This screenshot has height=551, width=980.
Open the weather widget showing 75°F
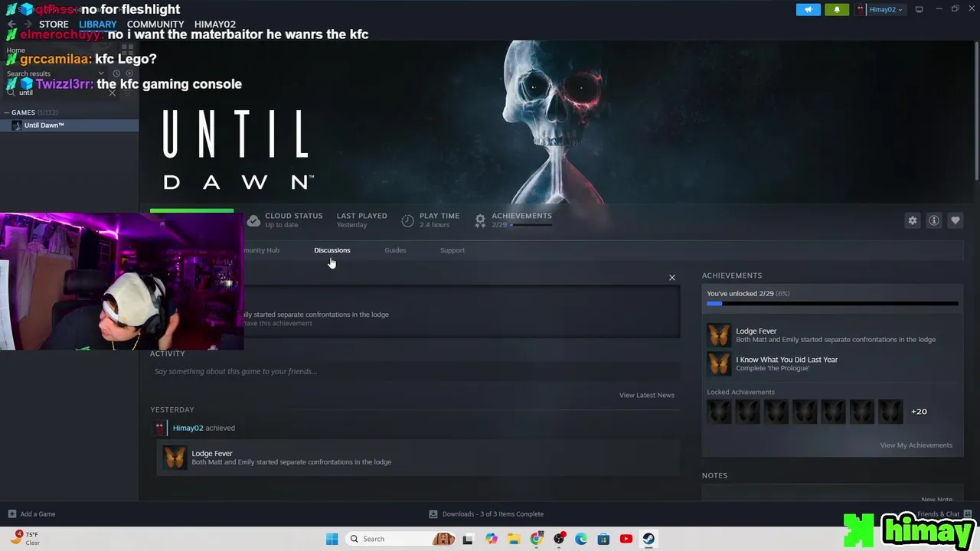click(x=26, y=538)
